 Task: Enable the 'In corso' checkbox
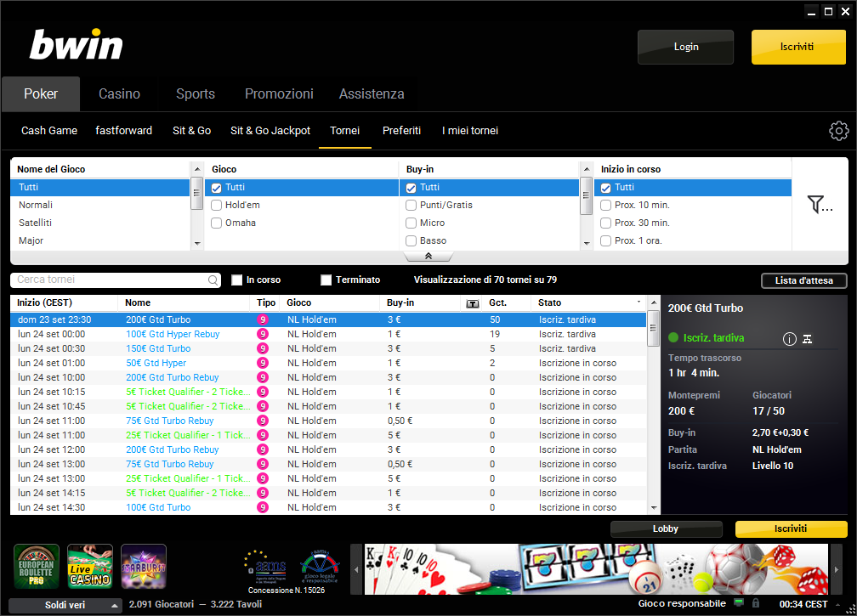pos(237,280)
